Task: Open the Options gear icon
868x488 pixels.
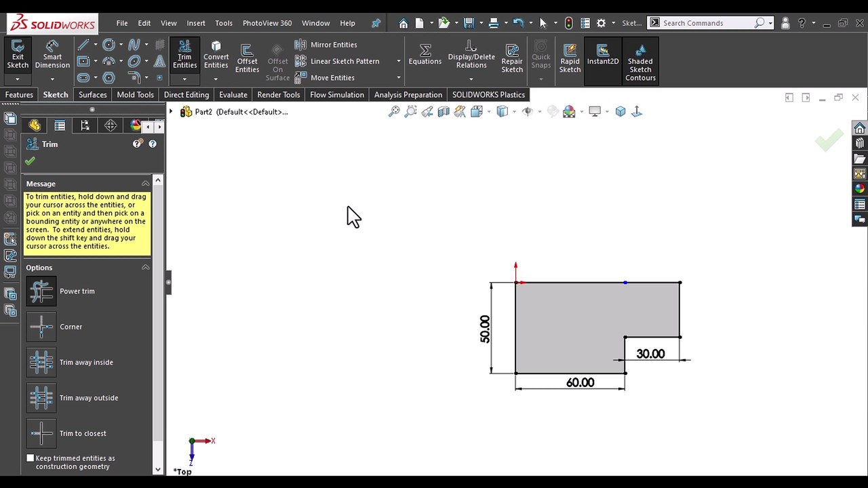Action: click(x=602, y=23)
